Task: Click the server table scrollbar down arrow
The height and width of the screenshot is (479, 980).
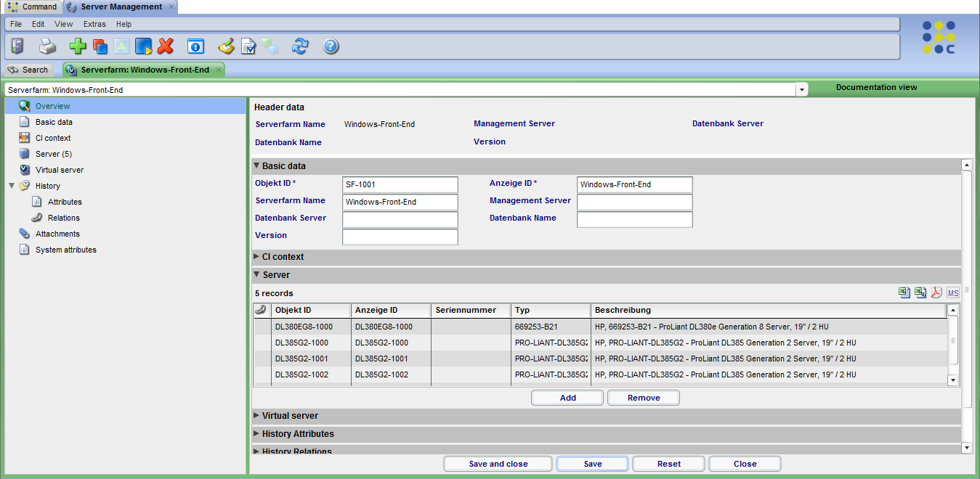Action: [x=953, y=380]
